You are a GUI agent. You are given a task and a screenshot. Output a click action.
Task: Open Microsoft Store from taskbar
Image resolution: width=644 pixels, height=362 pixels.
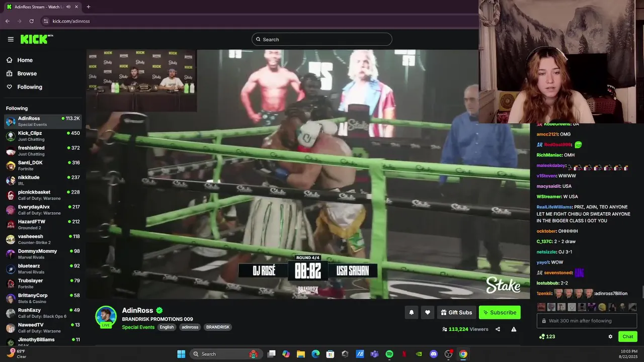pos(330,354)
